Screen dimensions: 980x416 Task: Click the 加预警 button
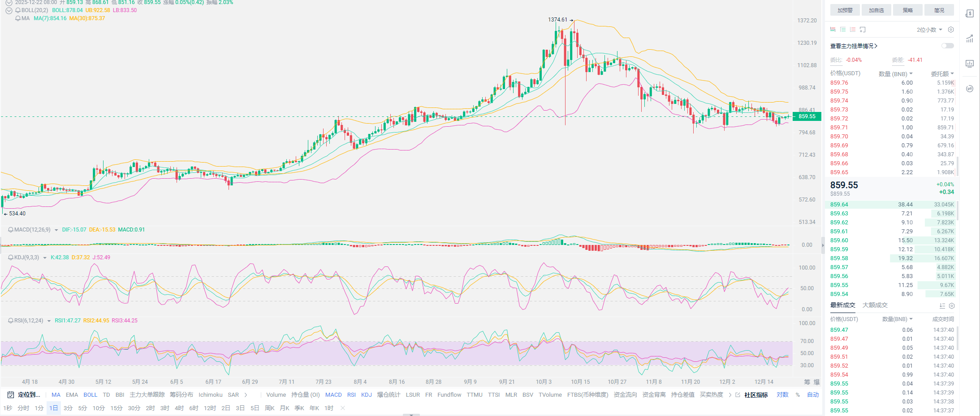coord(845,10)
